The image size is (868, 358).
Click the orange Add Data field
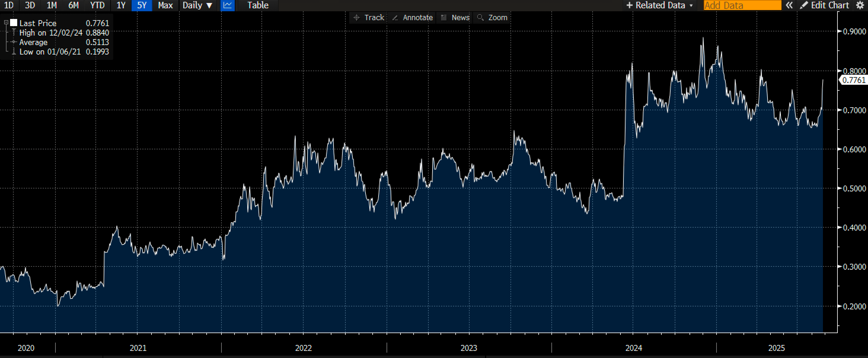coord(742,5)
